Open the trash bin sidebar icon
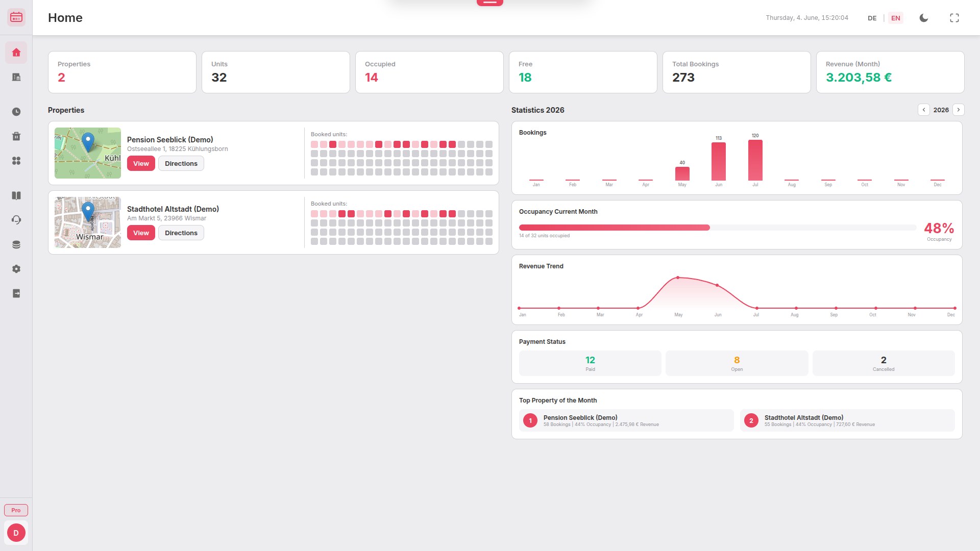Screen dimensions: 980x551 (x=16, y=136)
